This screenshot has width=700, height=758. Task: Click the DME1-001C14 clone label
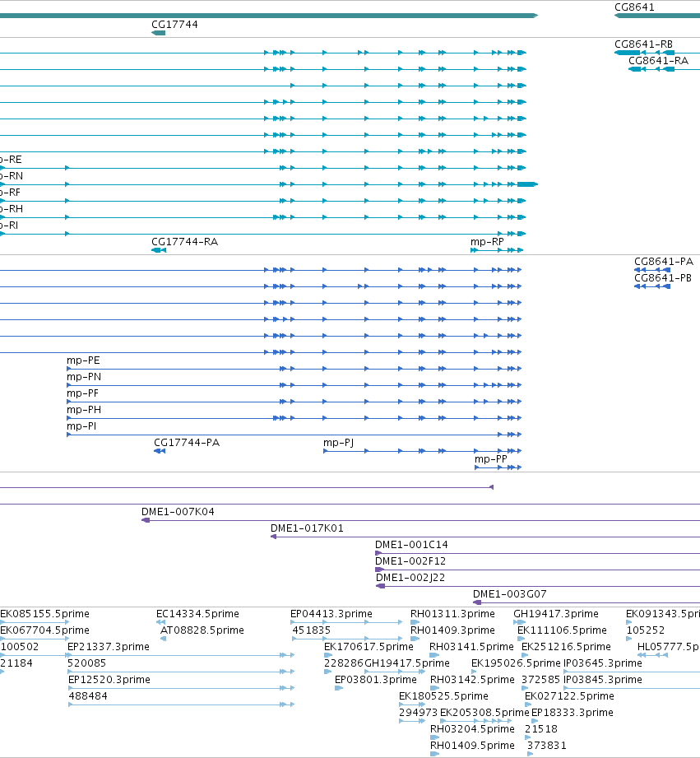click(411, 544)
